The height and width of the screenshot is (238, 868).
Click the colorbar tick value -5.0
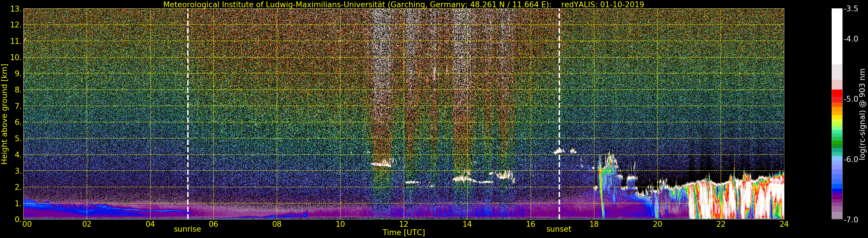coord(851,99)
